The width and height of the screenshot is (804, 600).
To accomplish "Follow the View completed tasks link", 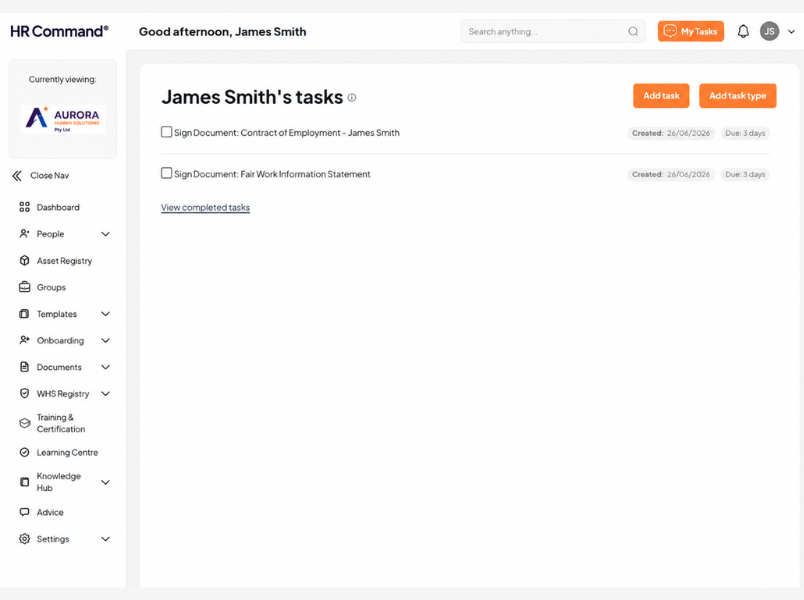I will click(205, 208).
